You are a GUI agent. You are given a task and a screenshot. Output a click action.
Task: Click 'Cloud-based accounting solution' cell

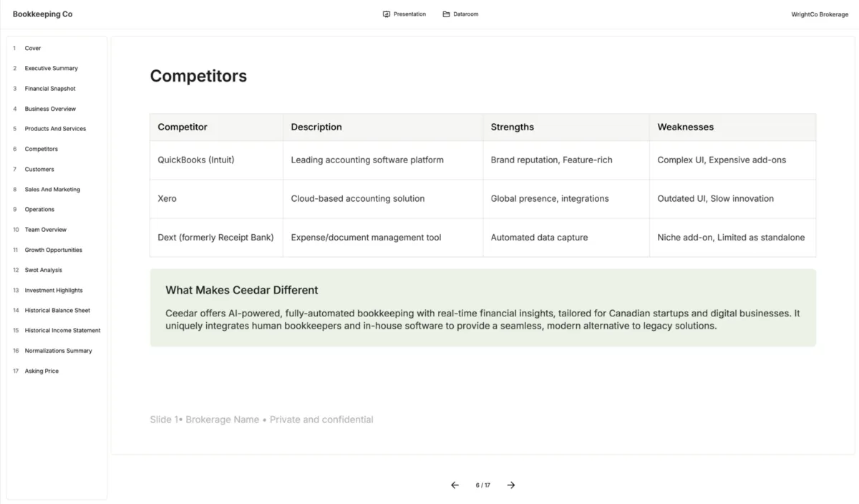tap(383, 198)
